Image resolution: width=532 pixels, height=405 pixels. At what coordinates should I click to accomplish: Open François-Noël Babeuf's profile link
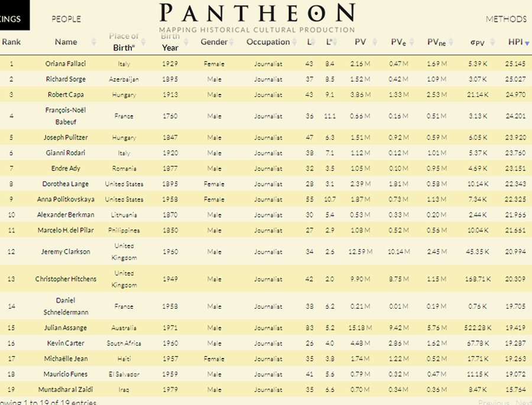(x=66, y=116)
